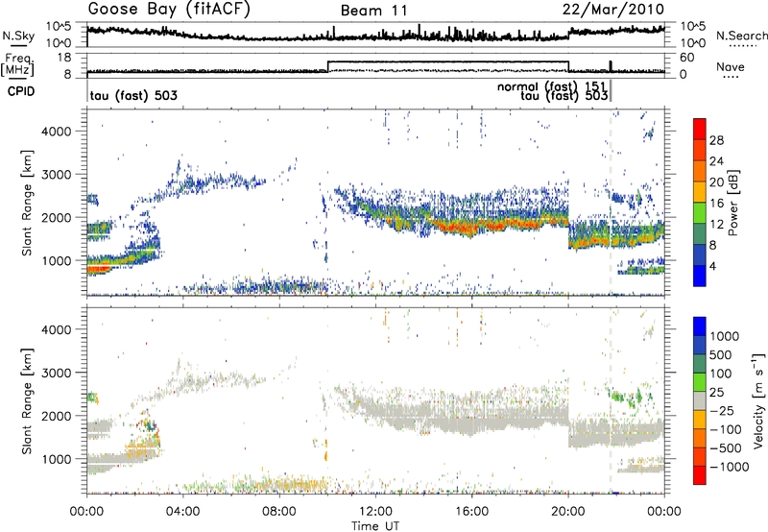Click the date '22/Mar/2010'
Viewport: 768px width, 532px height.
click(x=613, y=10)
